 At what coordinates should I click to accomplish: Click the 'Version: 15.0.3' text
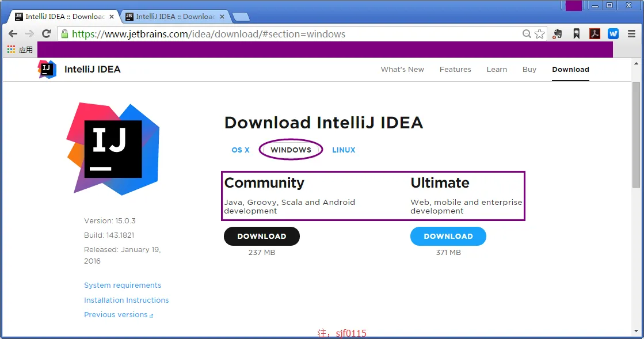[110, 220]
